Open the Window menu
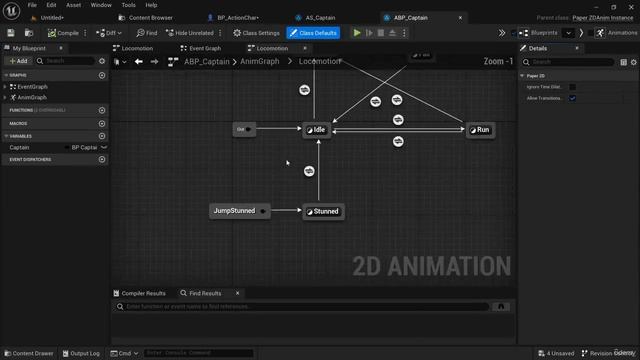Viewport: 640px width, 360px height. [x=101, y=5]
